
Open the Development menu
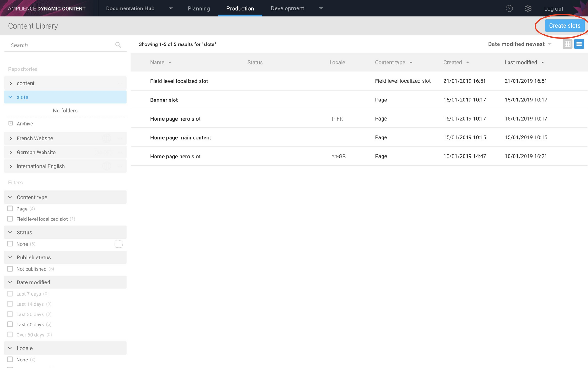click(287, 8)
